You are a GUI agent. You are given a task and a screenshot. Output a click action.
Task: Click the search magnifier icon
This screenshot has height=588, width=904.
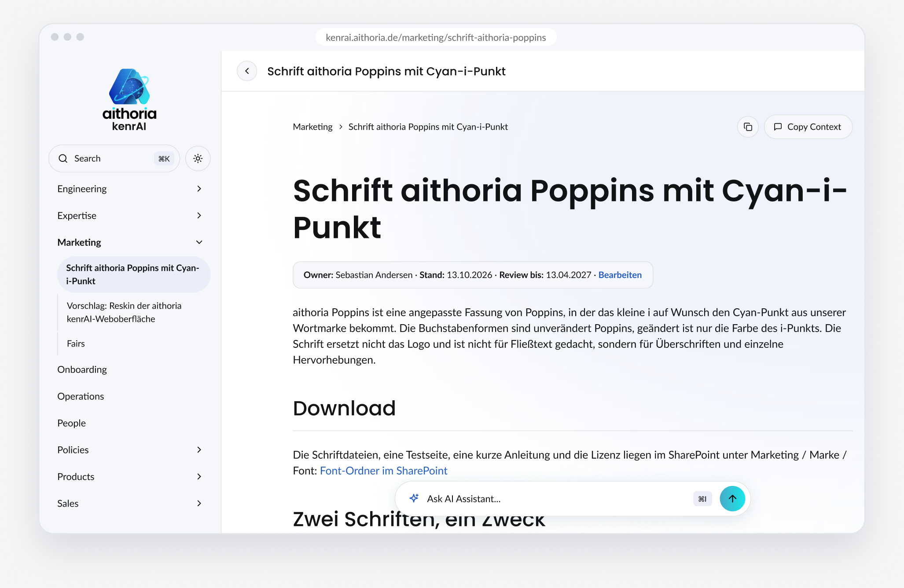63,158
